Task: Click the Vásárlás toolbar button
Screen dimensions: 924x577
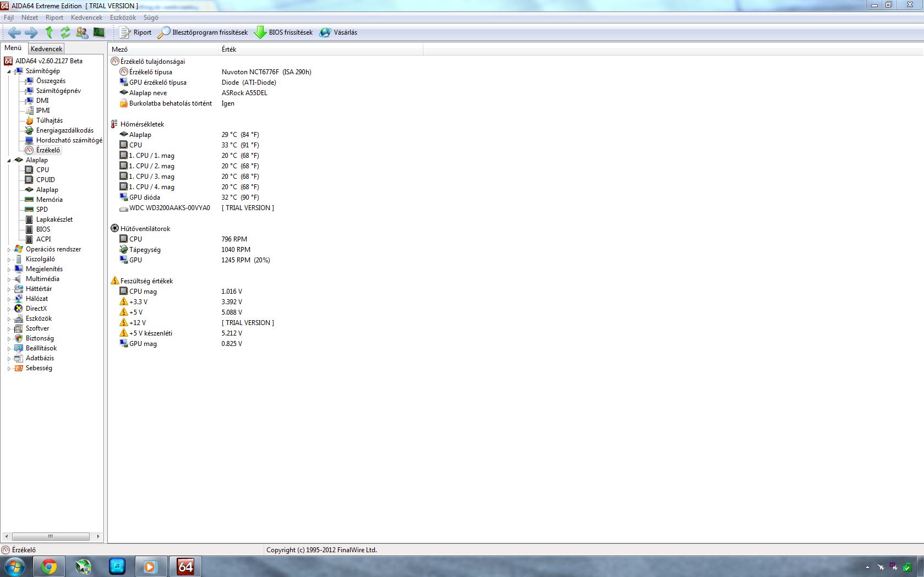Action: click(338, 32)
